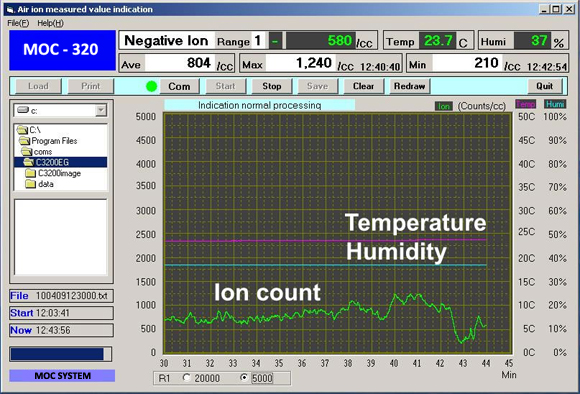This screenshot has height=394, width=580.
Task: Open the File menu
Action: (x=18, y=23)
